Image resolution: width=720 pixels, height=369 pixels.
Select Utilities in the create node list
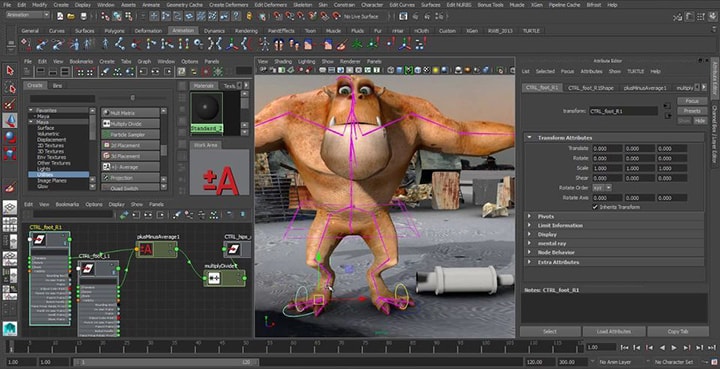click(59, 175)
